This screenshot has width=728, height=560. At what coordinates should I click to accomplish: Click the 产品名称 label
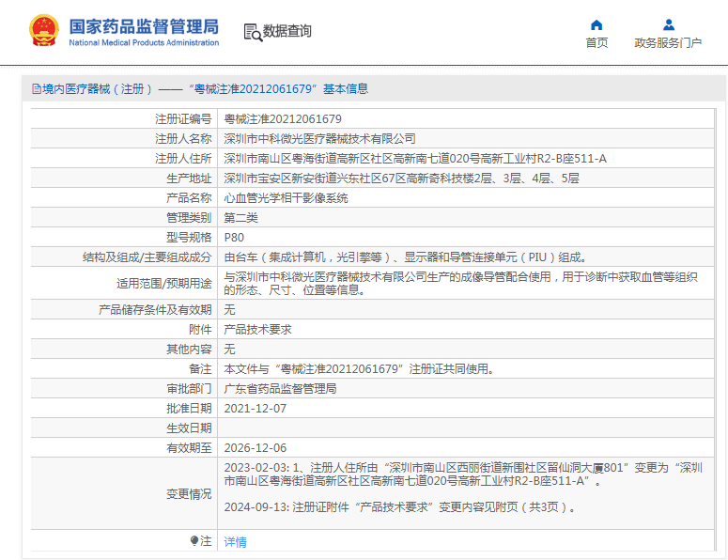(189, 198)
